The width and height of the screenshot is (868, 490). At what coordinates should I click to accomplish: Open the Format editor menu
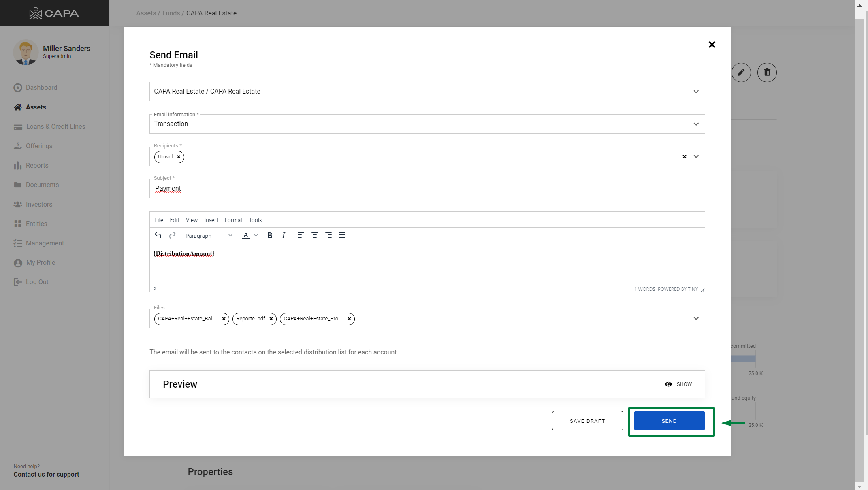tap(233, 220)
